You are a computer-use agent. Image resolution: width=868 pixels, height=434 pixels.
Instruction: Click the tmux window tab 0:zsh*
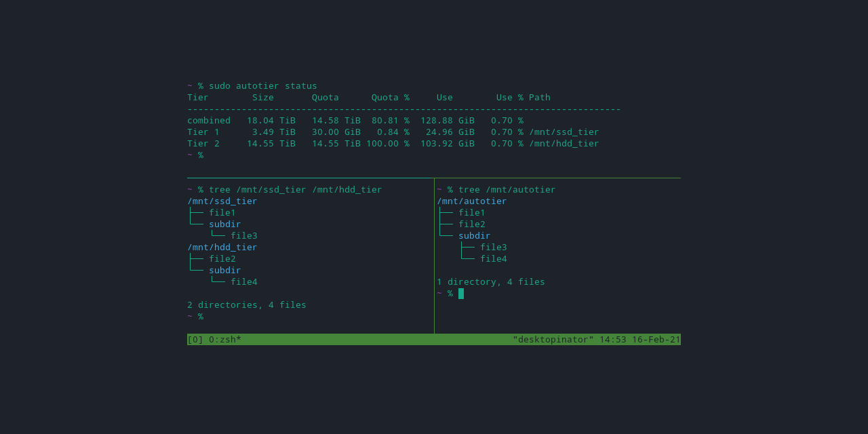point(225,339)
